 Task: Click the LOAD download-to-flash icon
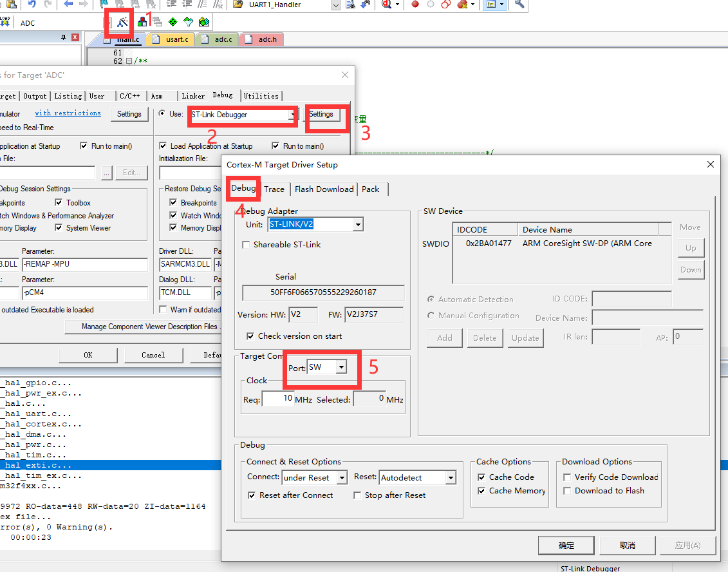pos(5,22)
